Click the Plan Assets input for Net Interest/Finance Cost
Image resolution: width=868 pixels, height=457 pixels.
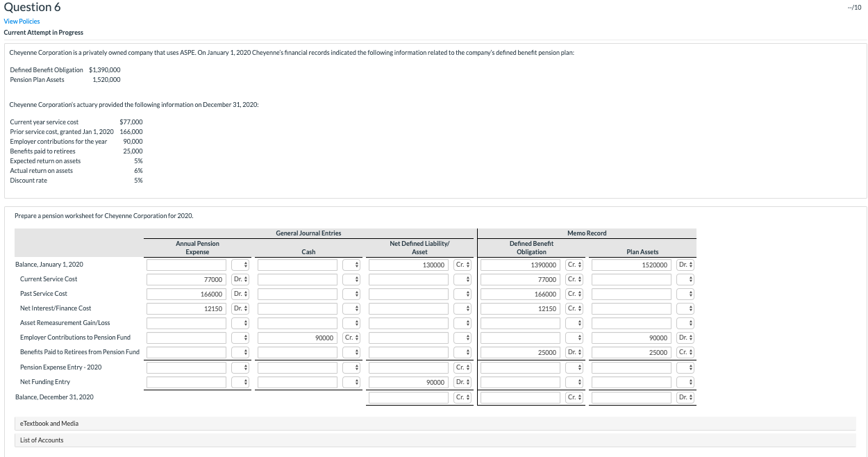(x=632, y=308)
